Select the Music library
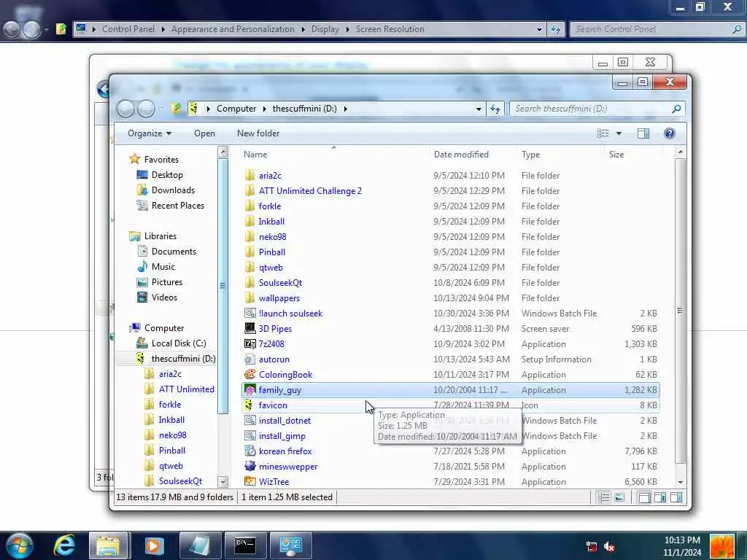 tap(163, 267)
